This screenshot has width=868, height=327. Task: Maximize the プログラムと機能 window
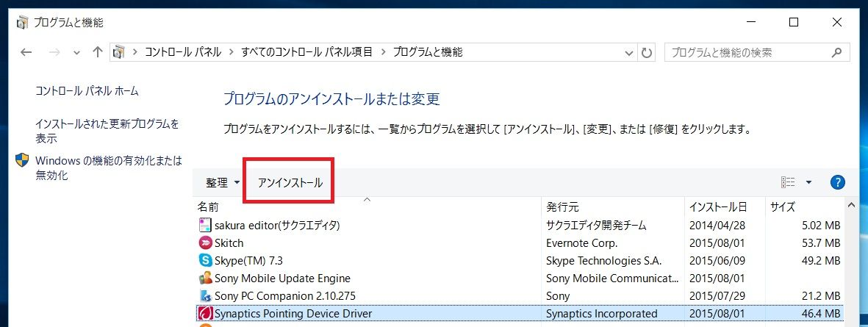(794, 22)
